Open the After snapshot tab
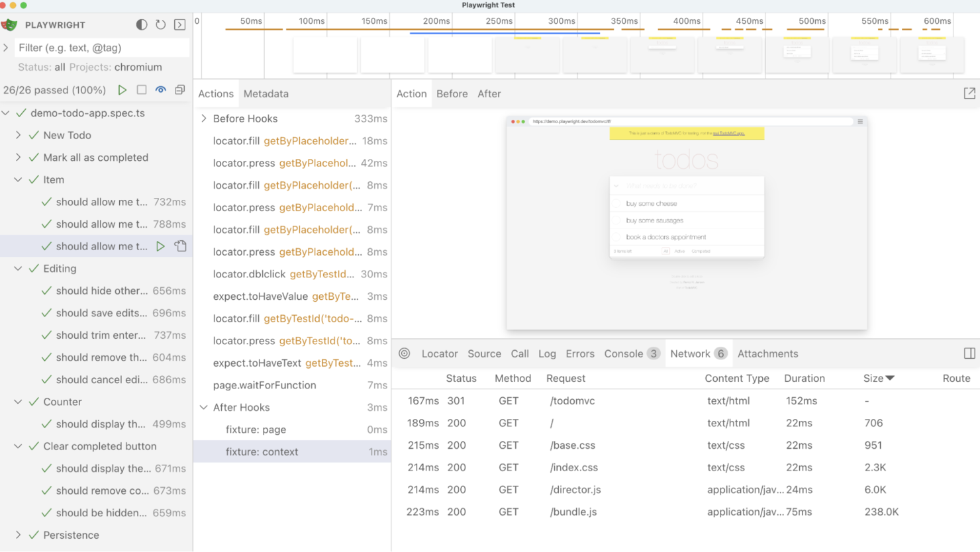Viewport: 980px width, 552px height. 489,93
